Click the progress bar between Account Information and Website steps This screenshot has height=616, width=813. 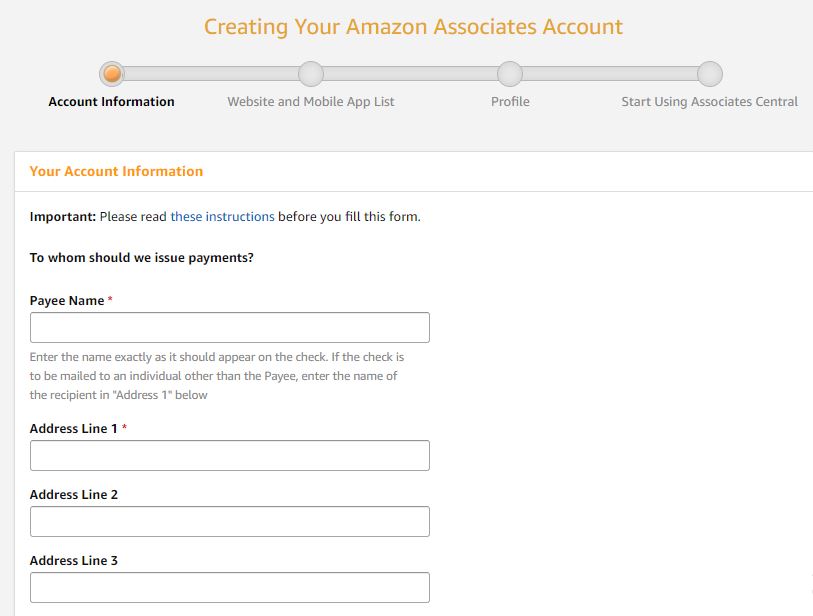(211, 74)
